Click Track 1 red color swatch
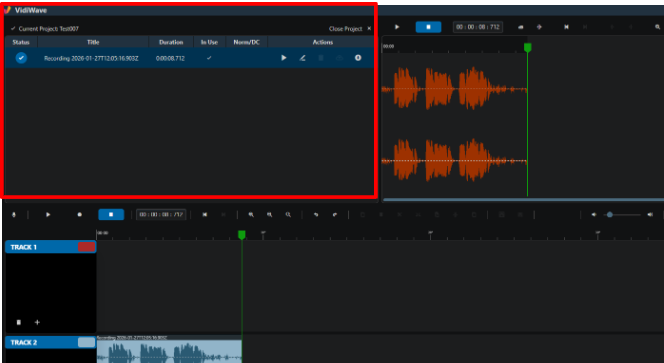 pyautogui.click(x=86, y=247)
